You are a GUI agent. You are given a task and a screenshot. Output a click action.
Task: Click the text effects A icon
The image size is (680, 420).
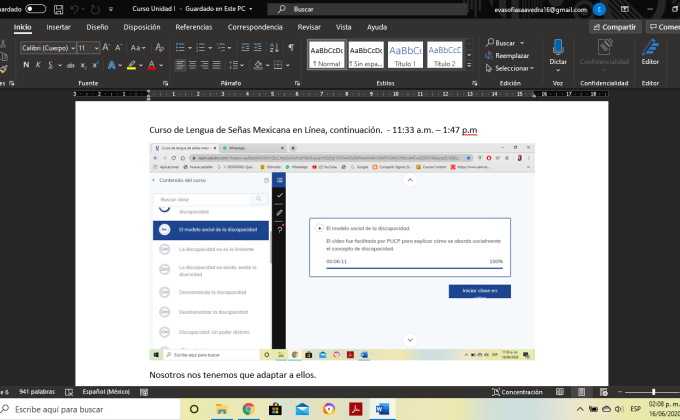(111, 65)
